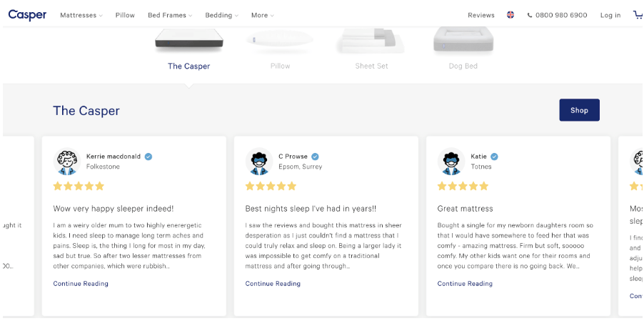Click Katie's verified badge
Screen dimensions: 644x326
point(494,157)
